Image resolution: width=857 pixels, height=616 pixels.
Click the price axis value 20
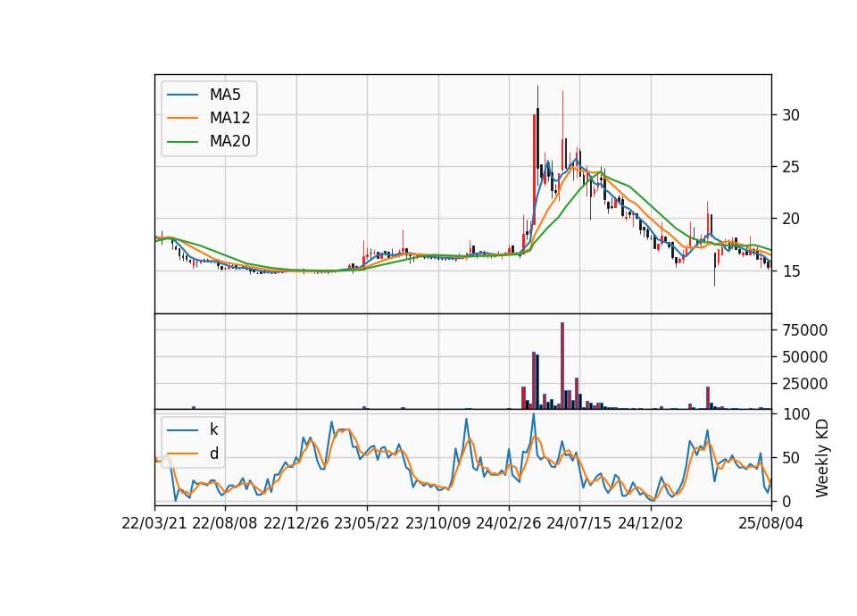[x=791, y=219]
